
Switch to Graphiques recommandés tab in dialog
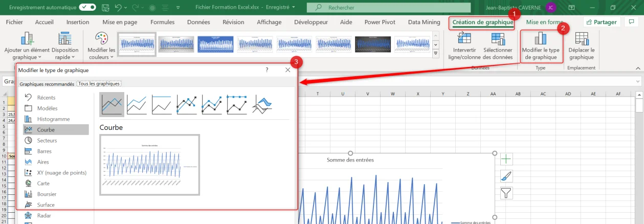tap(47, 84)
